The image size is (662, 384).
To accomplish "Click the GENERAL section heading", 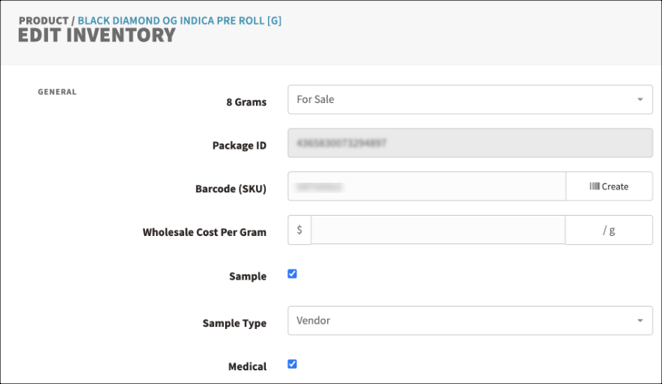I will [57, 92].
